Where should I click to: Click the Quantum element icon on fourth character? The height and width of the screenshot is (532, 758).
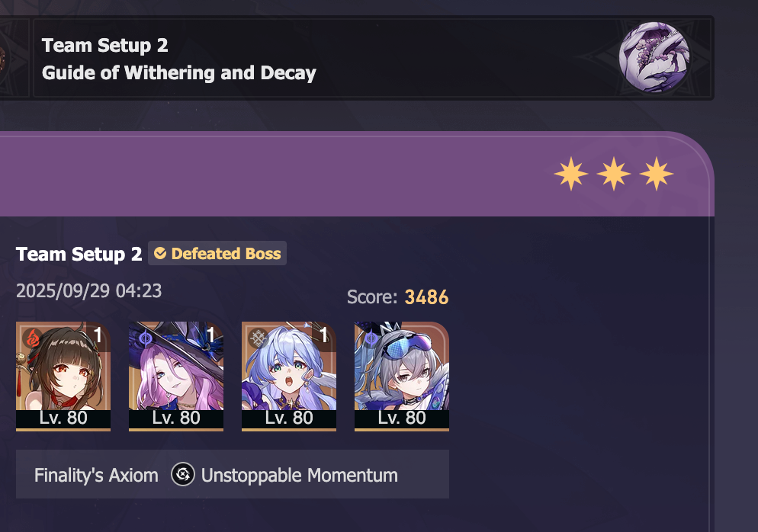click(371, 338)
